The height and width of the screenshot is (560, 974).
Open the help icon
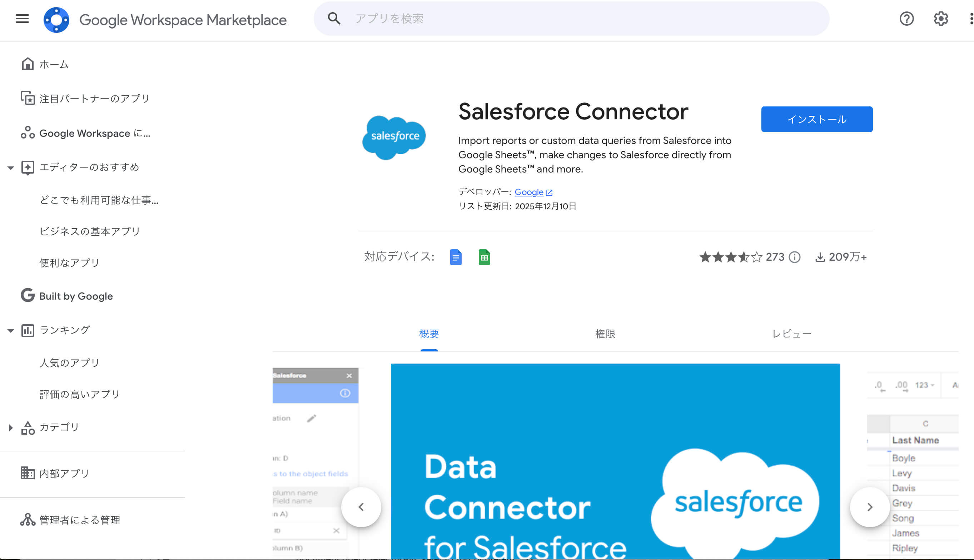(907, 19)
